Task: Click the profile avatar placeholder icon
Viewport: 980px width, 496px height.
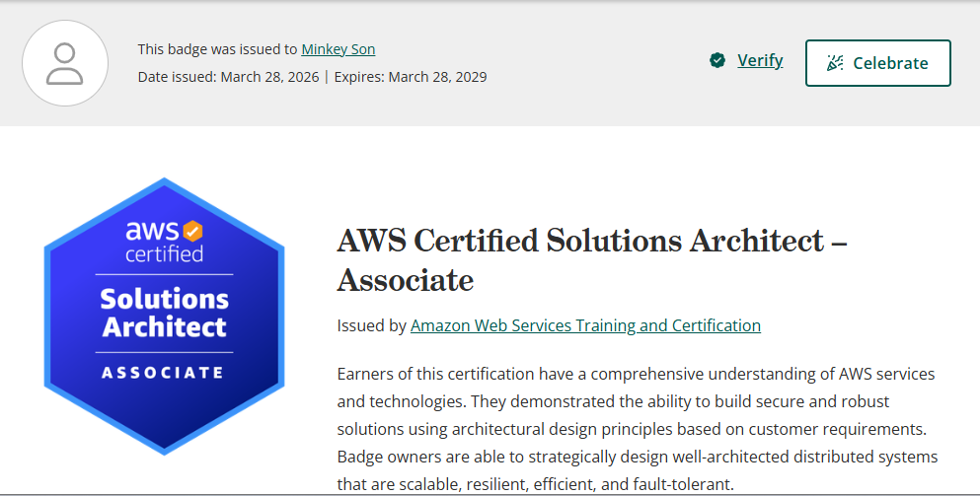Action: [65, 63]
